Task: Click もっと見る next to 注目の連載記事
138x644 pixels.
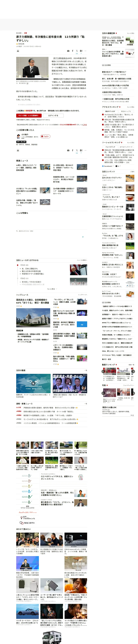Action: (x=131, y=33)
